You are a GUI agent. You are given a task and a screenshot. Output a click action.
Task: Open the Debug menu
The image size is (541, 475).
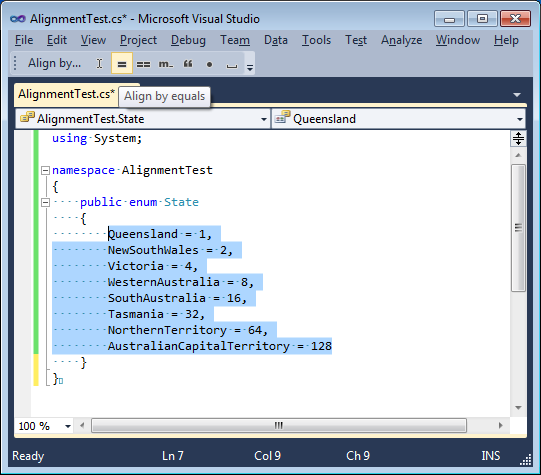click(x=188, y=40)
